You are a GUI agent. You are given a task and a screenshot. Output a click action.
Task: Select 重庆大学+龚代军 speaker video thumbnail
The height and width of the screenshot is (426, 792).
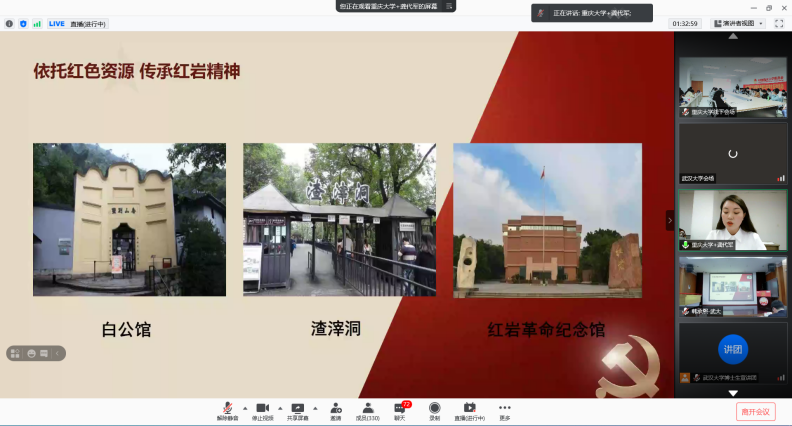coord(733,220)
